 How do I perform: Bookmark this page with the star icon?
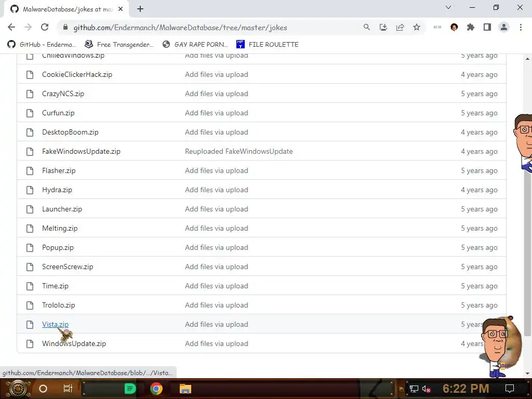tap(417, 28)
